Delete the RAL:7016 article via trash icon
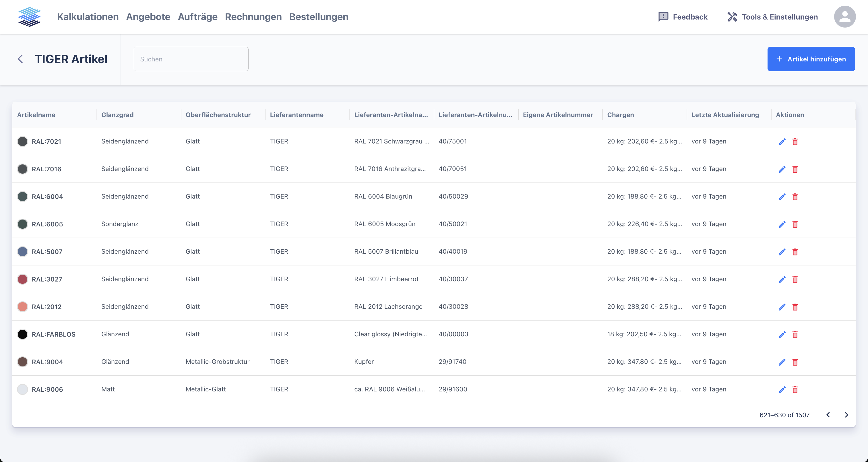 click(795, 169)
